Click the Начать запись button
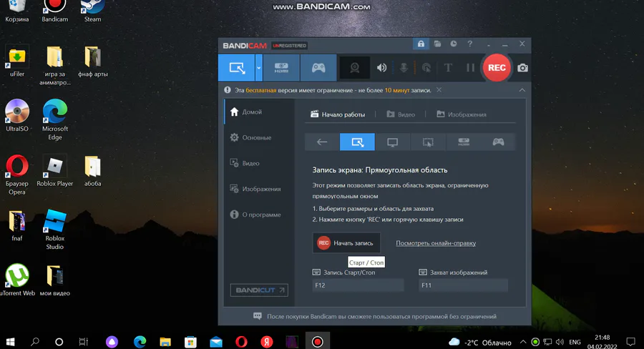This screenshot has width=644, height=349. pyautogui.click(x=346, y=243)
